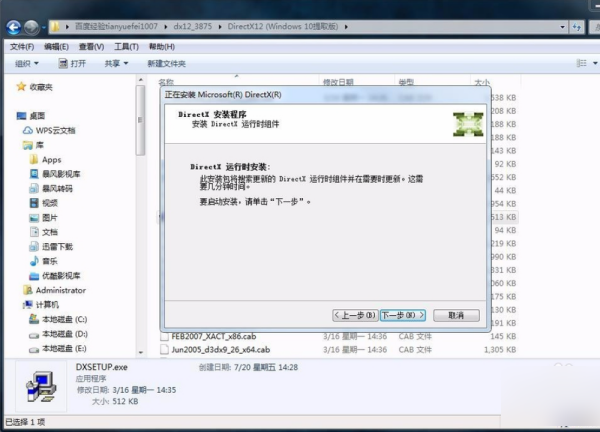Open the 帮助(H) menu
The width and height of the screenshot is (600, 432).
point(162,47)
